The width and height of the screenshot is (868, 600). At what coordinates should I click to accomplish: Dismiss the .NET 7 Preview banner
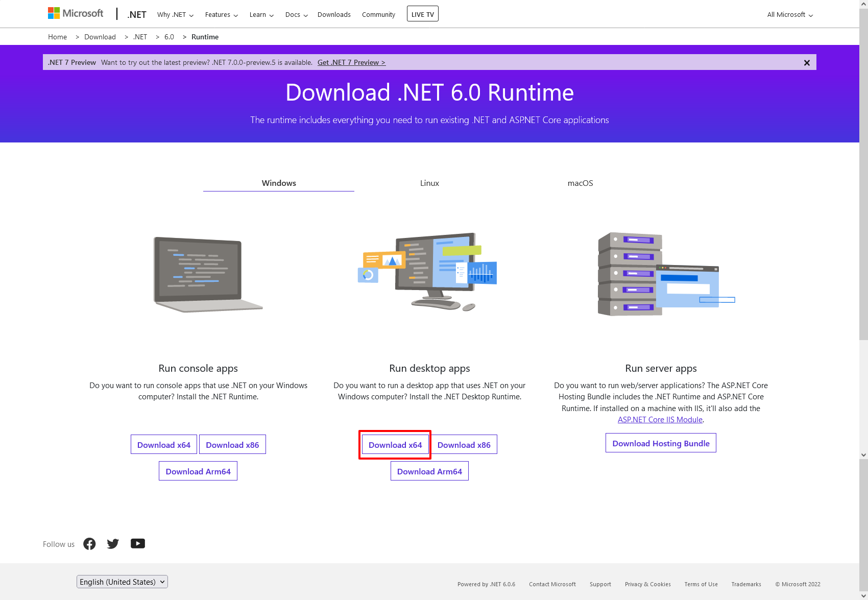point(807,63)
